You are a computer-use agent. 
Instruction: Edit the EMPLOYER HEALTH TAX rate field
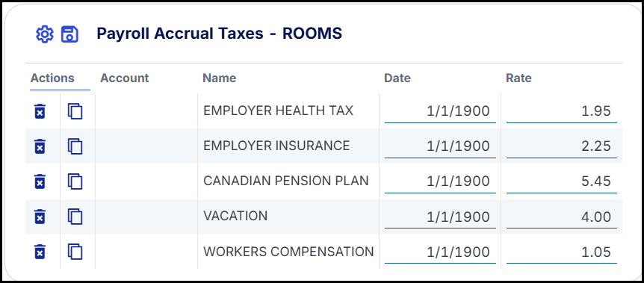[562, 111]
